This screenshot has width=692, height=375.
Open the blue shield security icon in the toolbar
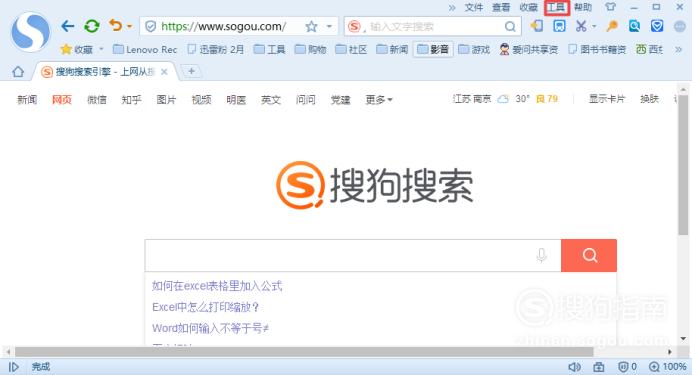(657, 26)
